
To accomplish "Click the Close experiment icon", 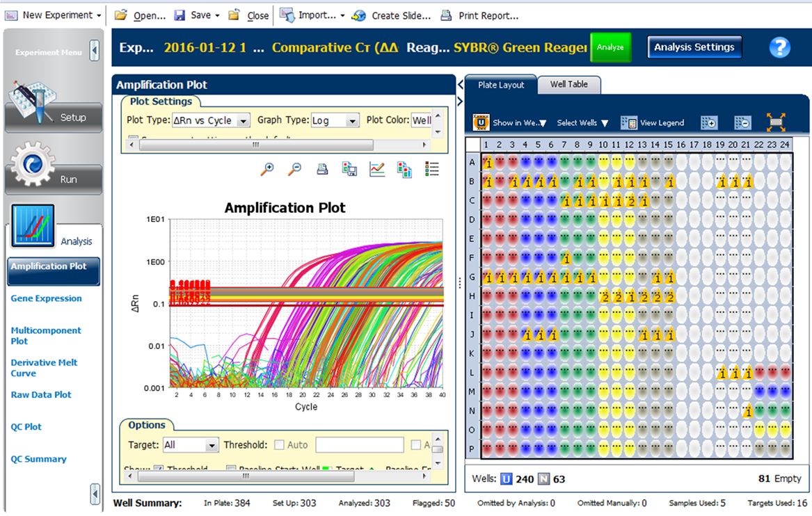I will (x=234, y=15).
